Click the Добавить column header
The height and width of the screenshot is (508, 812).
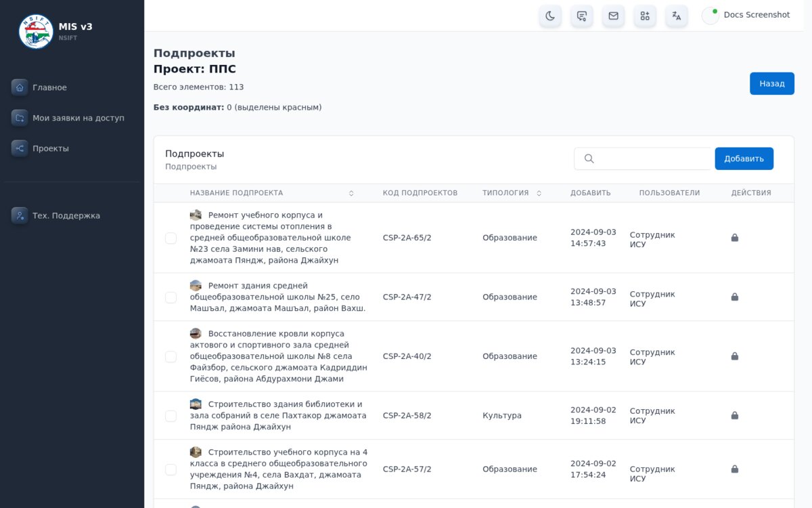click(591, 193)
